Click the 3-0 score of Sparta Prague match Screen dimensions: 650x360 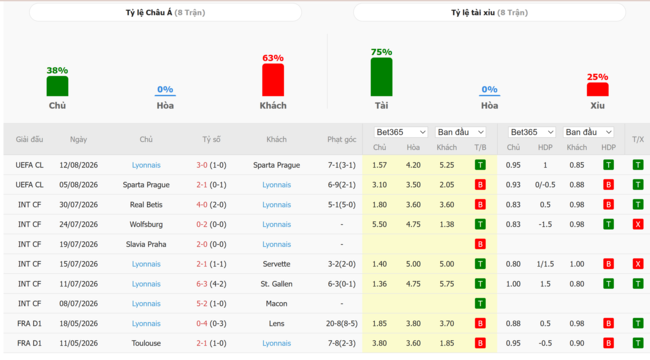(201, 165)
